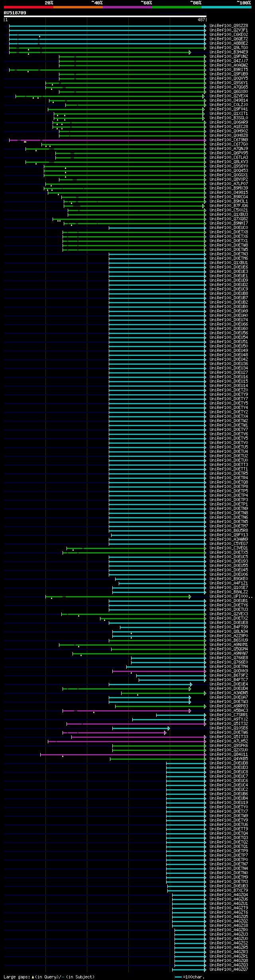This screenshot has width=255, height=980.
Task: Select label UniRef100_C6T9N9
Action: pyautogui.click(x=229, y=140)
